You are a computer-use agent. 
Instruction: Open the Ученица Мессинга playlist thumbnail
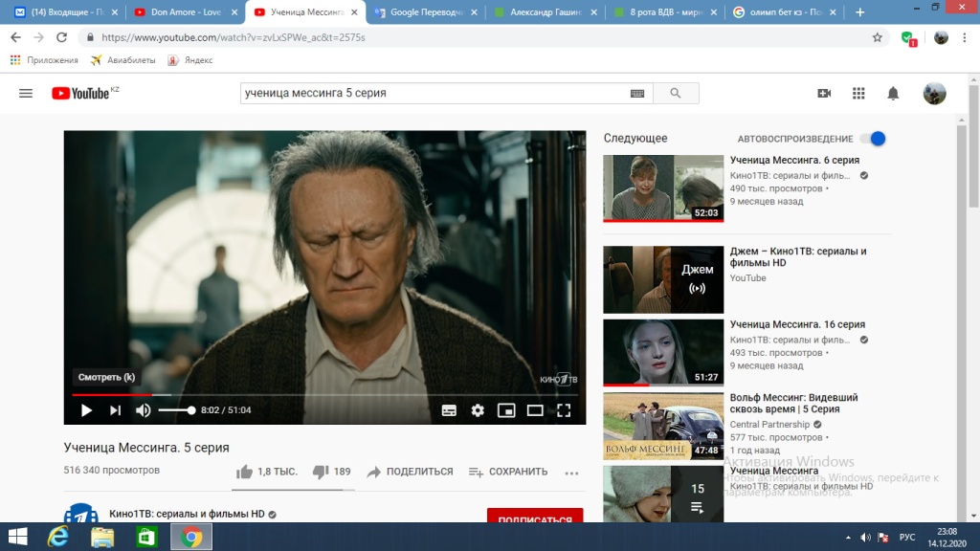(x=663, y=495)
